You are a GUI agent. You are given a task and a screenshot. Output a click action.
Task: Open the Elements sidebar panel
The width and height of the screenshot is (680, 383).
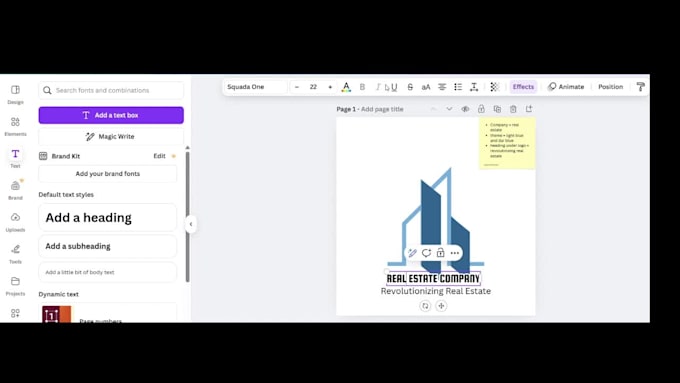tap(15, 126)
